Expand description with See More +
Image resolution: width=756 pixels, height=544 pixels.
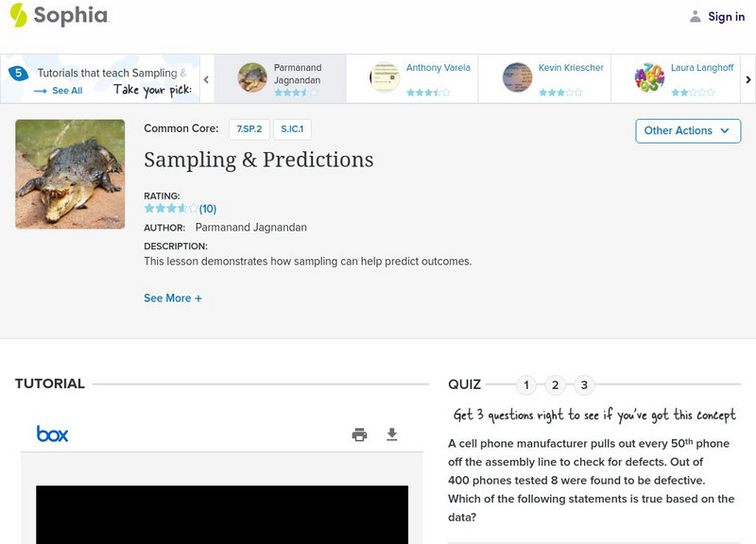pyautogui.click(x=173, y=298)
